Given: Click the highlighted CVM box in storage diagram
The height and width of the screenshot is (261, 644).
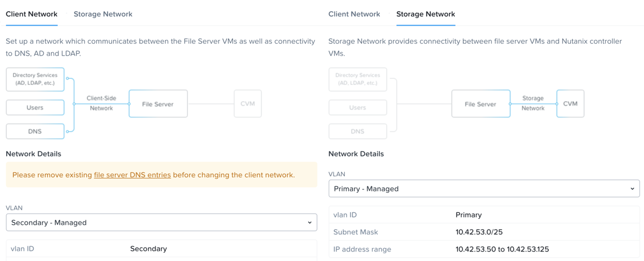Looking at the screenshot, I should tap(571, 104).
